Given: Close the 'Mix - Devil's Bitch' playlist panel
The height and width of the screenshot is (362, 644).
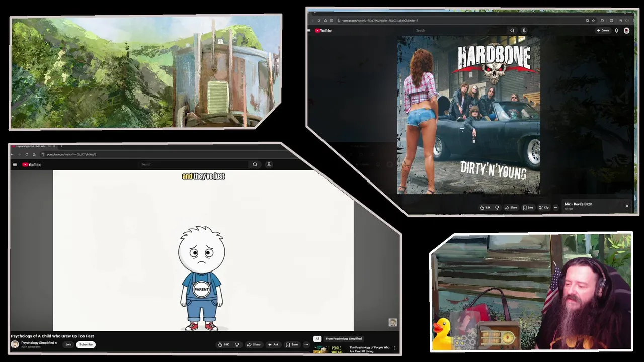Looking at the screenshot, I should point(627,206).
